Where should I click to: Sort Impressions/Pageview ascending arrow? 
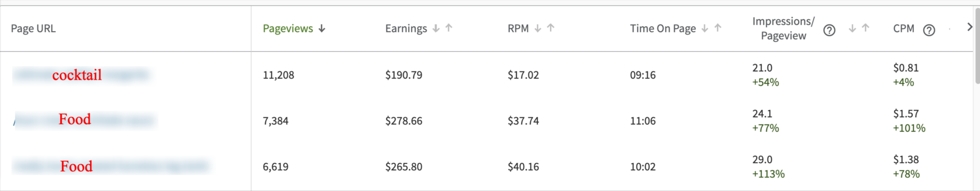(866, 28)
